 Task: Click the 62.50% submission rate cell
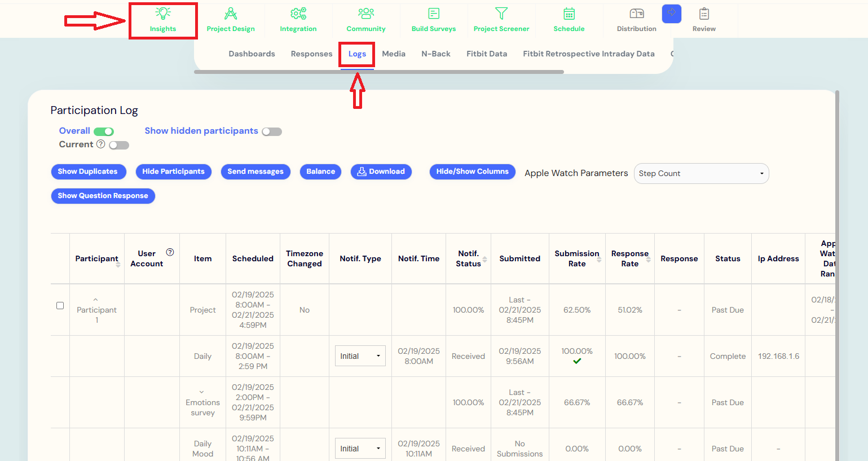coord(577,310)
